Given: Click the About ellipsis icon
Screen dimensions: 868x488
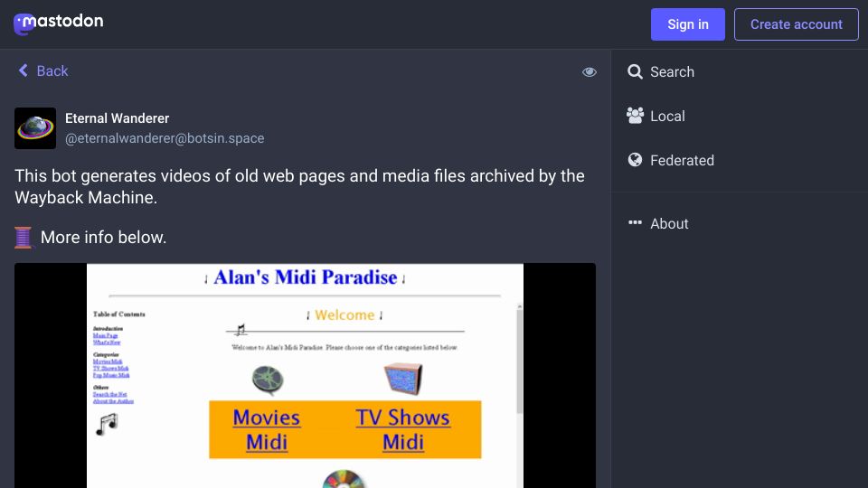Looking at the screenshot, I should pyautogui.click(x=635, y=222).
